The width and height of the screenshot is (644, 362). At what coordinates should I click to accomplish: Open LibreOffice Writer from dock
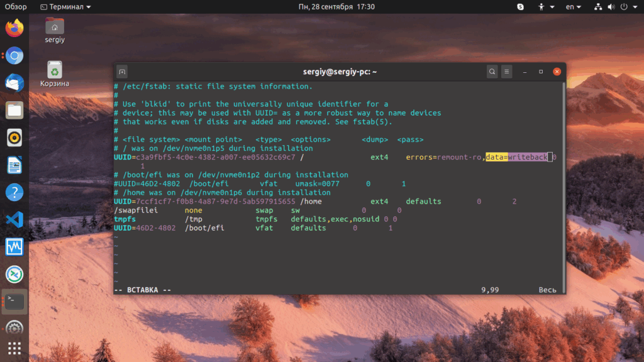point(14,165)
